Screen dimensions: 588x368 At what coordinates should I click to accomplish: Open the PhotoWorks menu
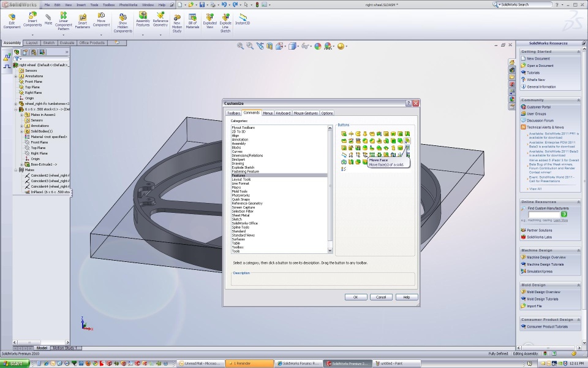pos(128,5)
